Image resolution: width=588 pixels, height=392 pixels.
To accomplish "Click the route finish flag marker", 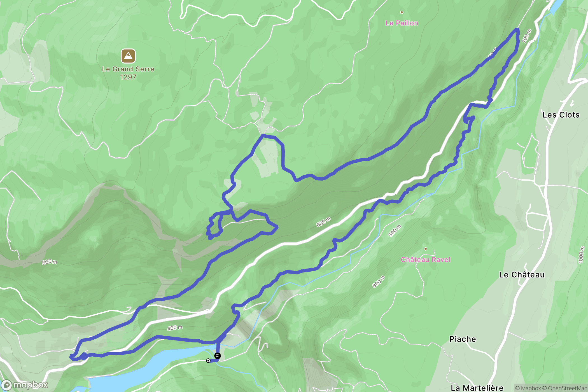I will pos(218,356).
